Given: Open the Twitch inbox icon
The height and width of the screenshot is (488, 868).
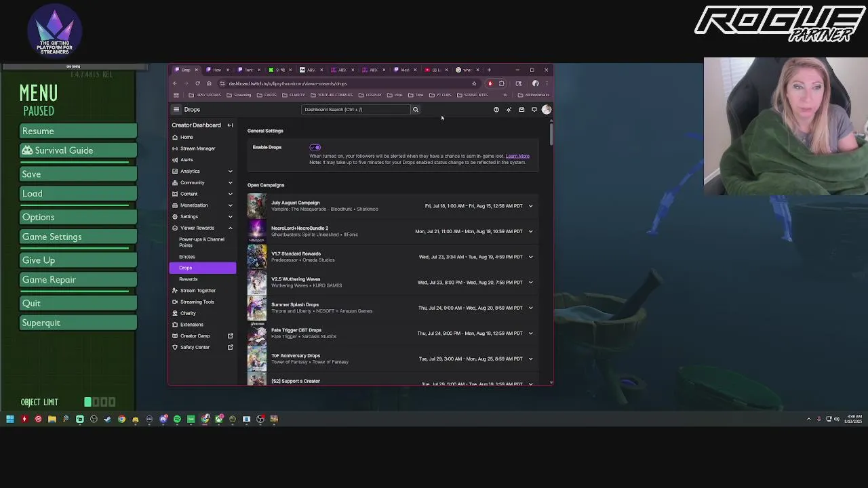Looking at the screenshot, I should click(x=521, y=110).
